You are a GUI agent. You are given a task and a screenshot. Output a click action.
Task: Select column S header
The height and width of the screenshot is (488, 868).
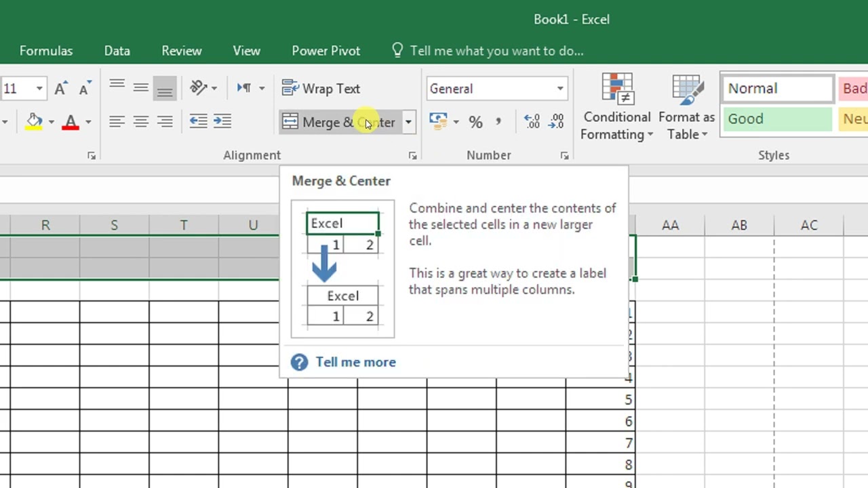[x=115, y=225]
